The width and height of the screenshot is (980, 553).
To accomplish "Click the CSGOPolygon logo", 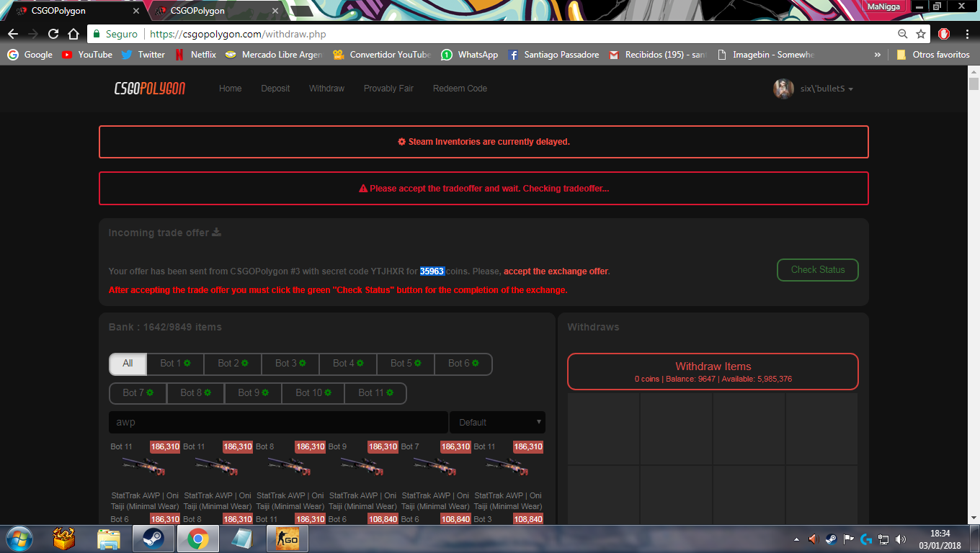I will point(150,89).
